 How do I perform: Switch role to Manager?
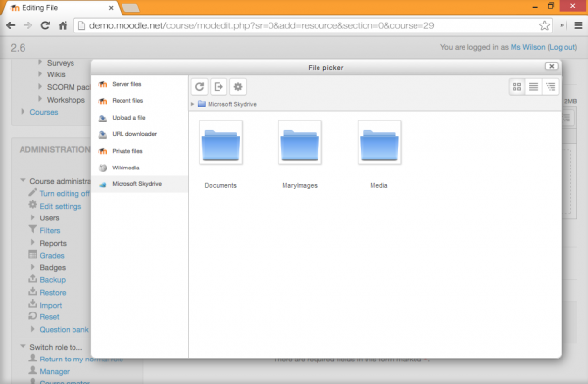pyautogui.click(x=54, y=371)
